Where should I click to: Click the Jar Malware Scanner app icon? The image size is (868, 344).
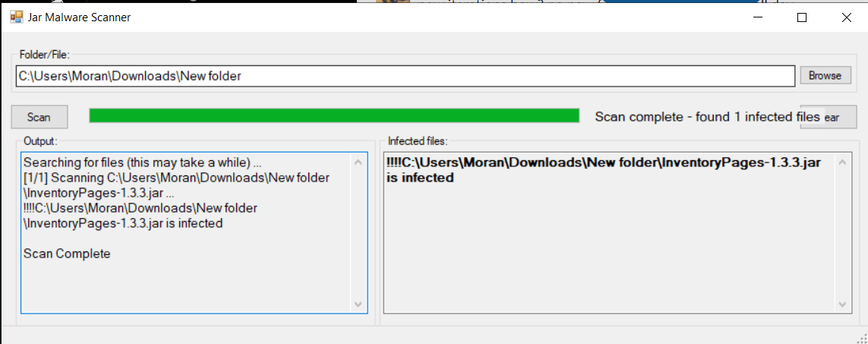pos(16,17)
